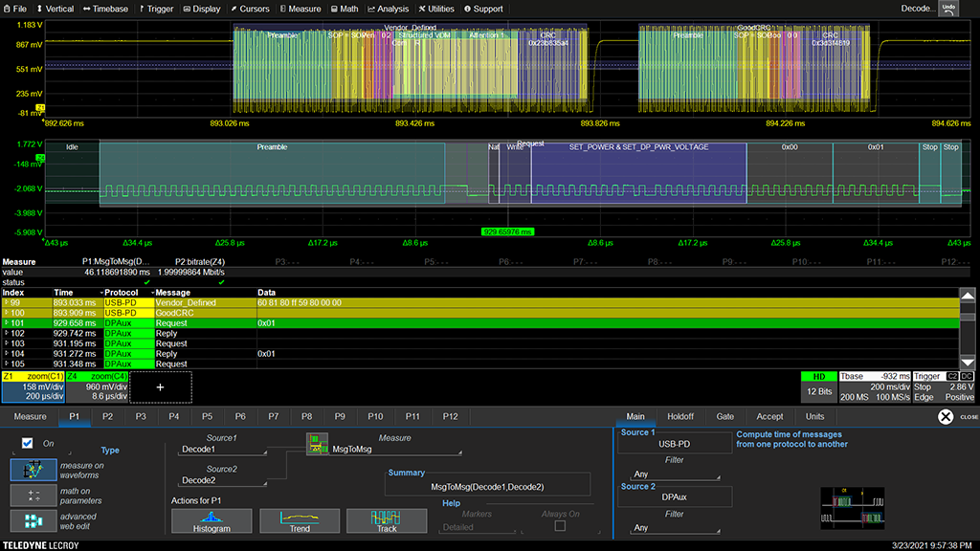Screen dimensions: 980x551
Task: Expand row 99 Vendor_Defined in decode table
Action: pyautogui.click(x=6, y=302)
